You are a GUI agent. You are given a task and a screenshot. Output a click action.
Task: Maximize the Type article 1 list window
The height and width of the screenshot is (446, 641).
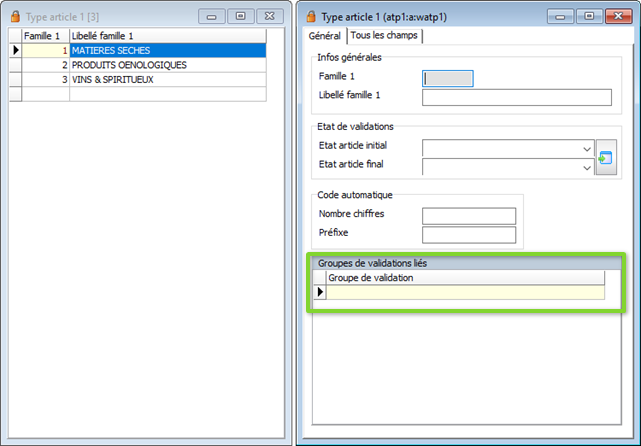coord(240,16)
